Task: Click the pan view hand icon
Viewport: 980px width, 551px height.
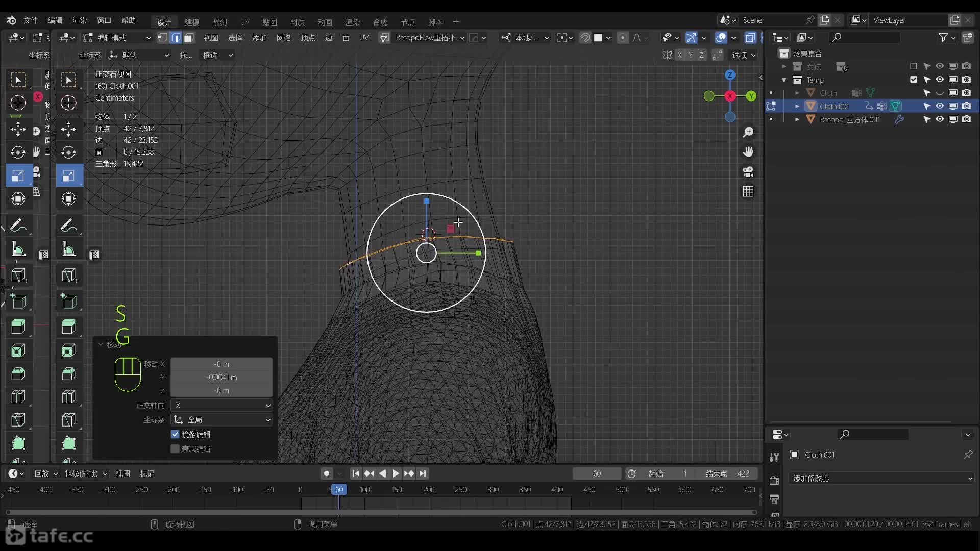Action: [748, 152]
